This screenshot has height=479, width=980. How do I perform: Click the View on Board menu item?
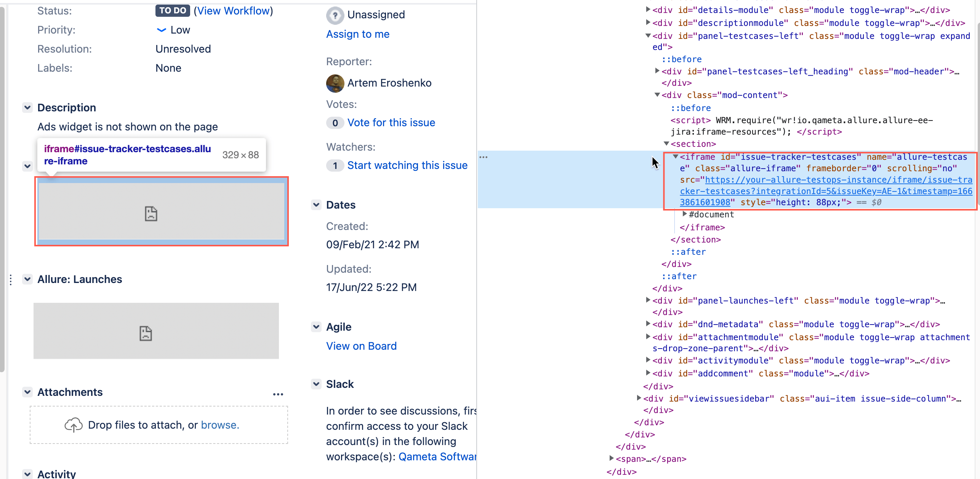pos(361,346)
